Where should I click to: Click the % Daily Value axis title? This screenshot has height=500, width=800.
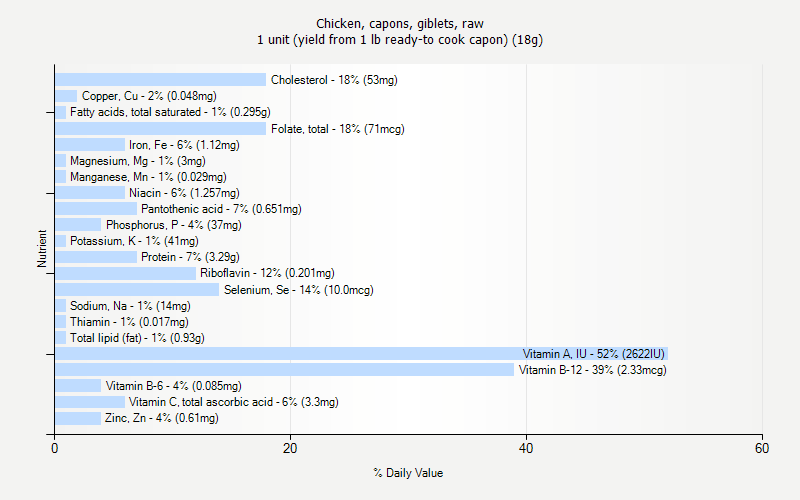click(x=408, y=473)
